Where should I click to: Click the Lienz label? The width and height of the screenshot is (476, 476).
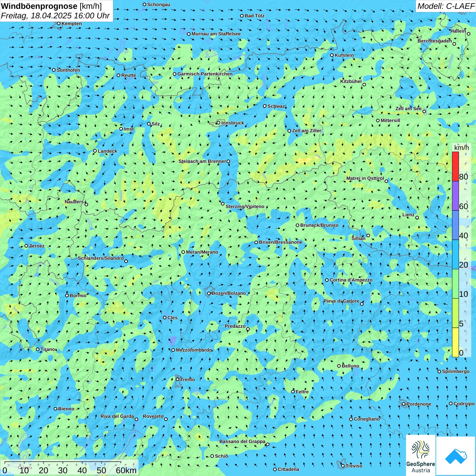coord(408,215)
